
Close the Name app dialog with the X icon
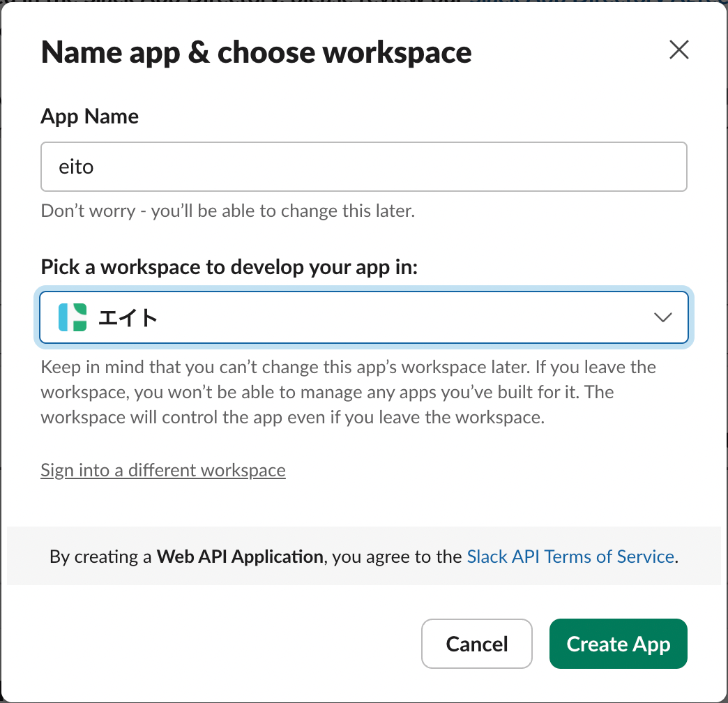pyautogui.click(x=678, y=50)
